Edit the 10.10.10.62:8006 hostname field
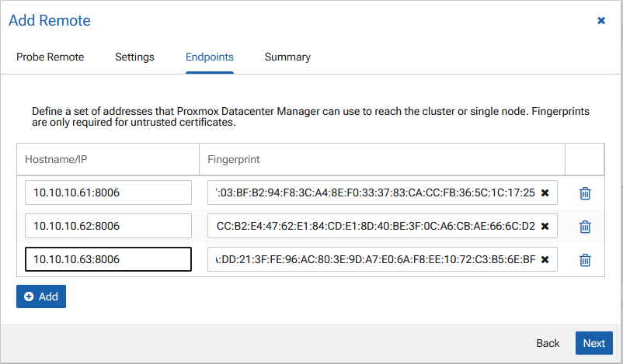Screen dimensions: 623x364 pyautogui.click(x=108, y=226)
